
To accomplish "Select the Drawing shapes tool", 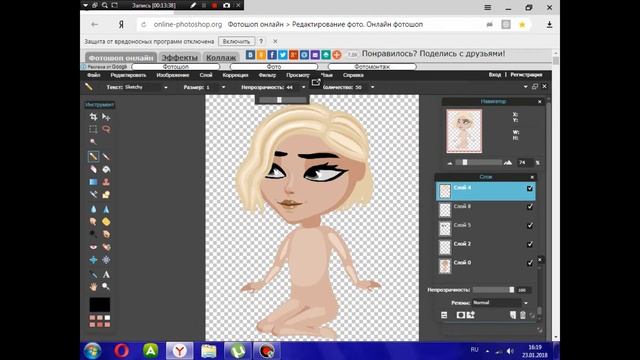I will [x=106, y=195].
